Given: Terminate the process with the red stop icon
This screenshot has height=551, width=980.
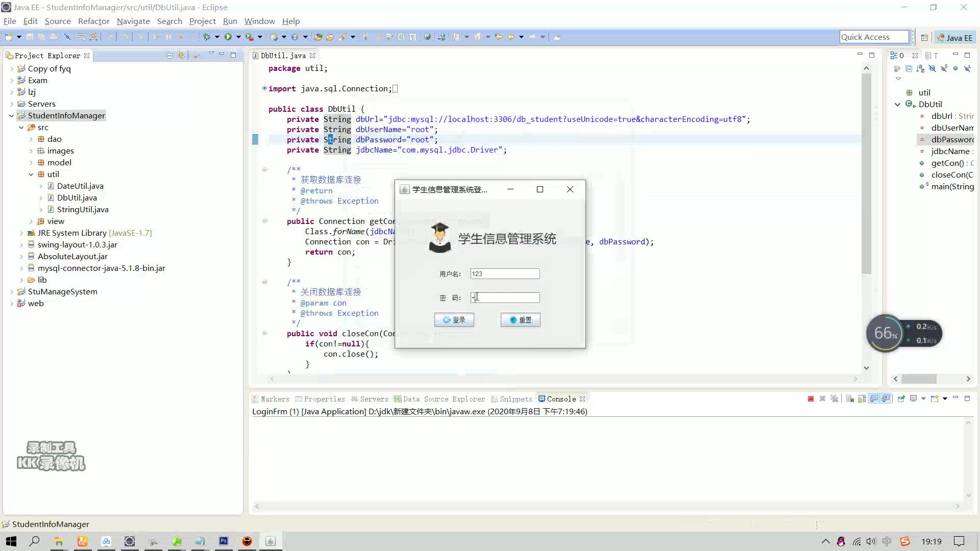Looking at the screenshot, I should [810, 398].
